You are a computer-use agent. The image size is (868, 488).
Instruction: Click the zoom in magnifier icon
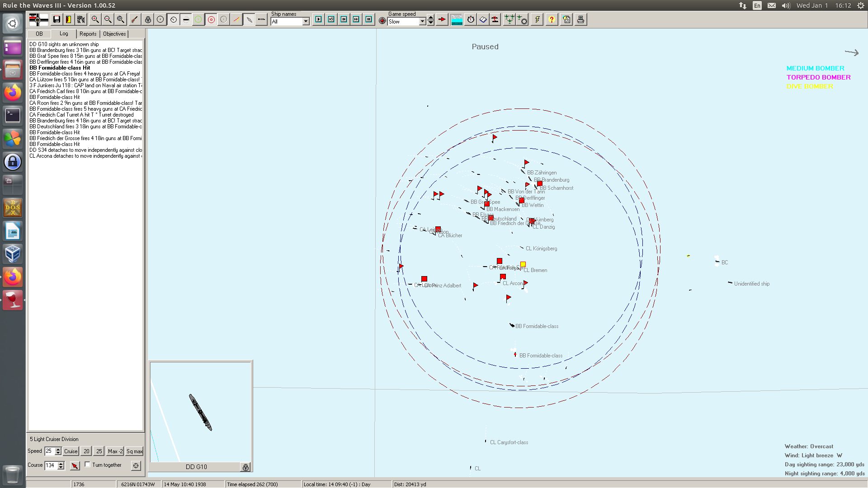point(95,19)
